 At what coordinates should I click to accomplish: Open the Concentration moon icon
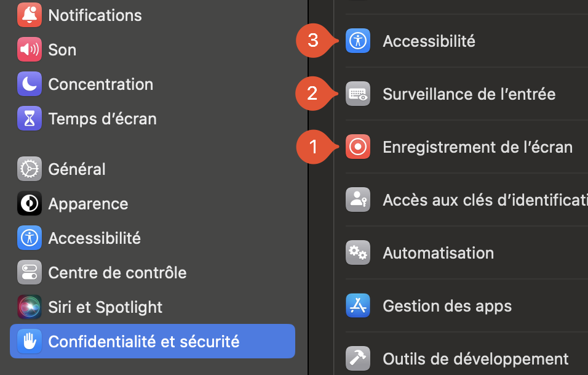click(30, 84)
